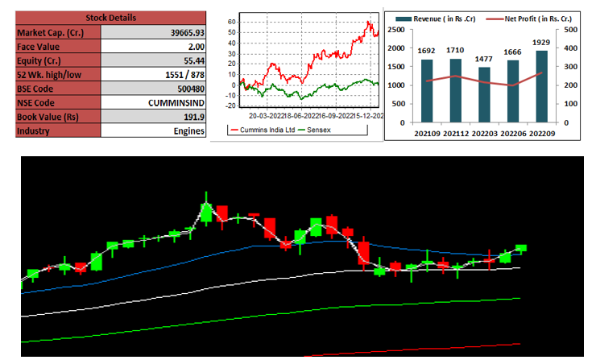The height and width of the screenshot is (364, 596).
Task: Click the 2500 revenue axis value
Action: click(396, 30)
